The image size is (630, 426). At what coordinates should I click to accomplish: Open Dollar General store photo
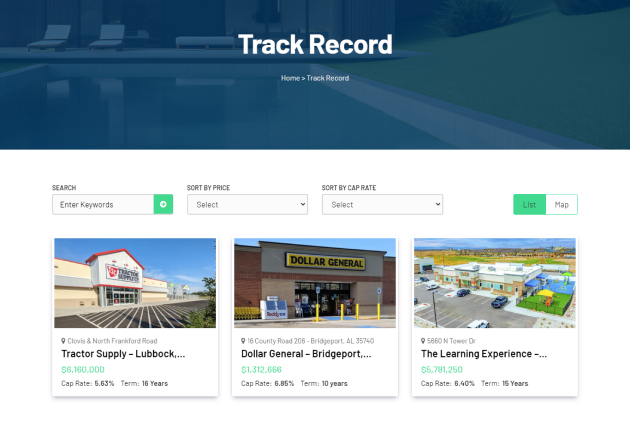315,283
